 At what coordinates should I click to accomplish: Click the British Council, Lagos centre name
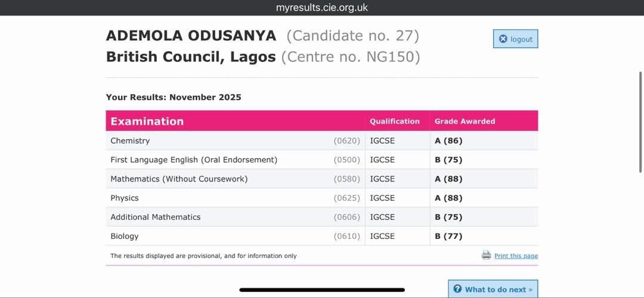point(191,57)
